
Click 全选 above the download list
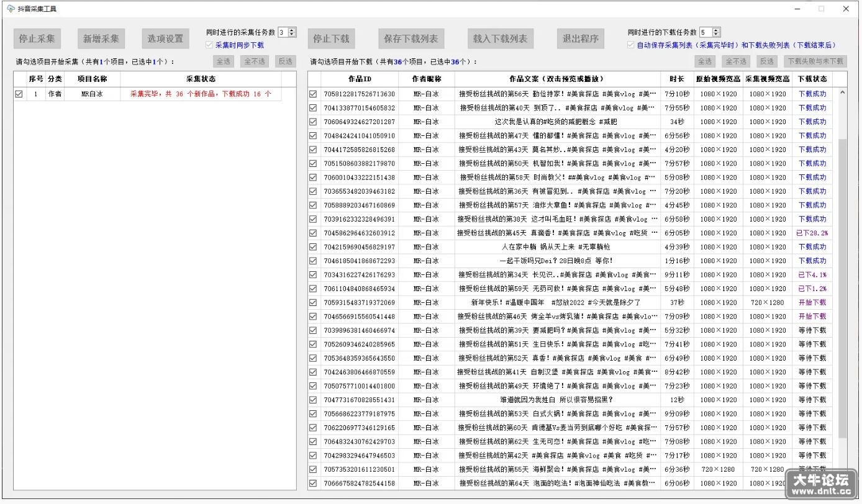pyautogui.click(x=705, y=61)
